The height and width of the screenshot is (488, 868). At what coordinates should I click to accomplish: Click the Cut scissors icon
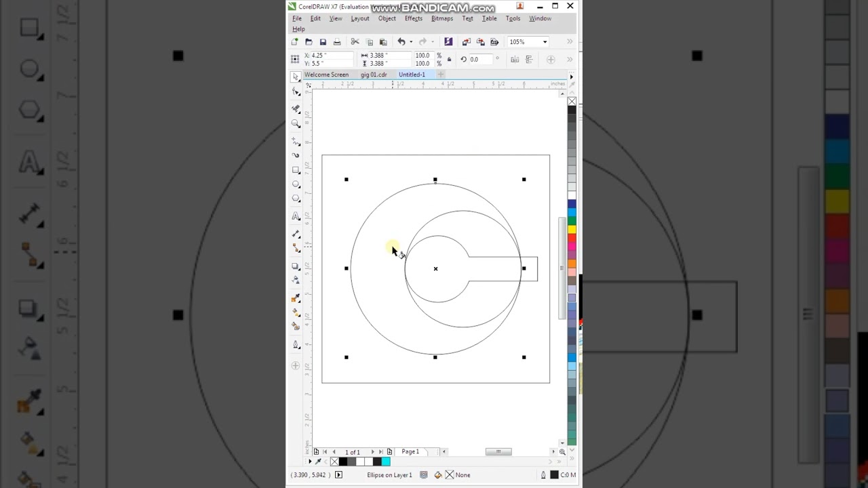tap(355, 42)
